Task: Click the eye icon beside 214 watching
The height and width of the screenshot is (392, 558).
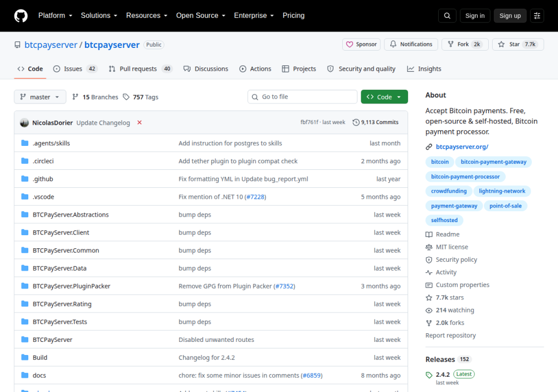Action: [x=429, y=310]
